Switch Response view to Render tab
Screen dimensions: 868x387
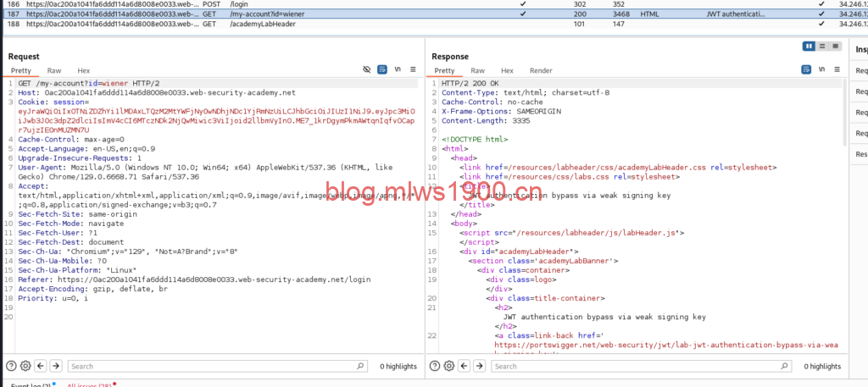(541, 71)
